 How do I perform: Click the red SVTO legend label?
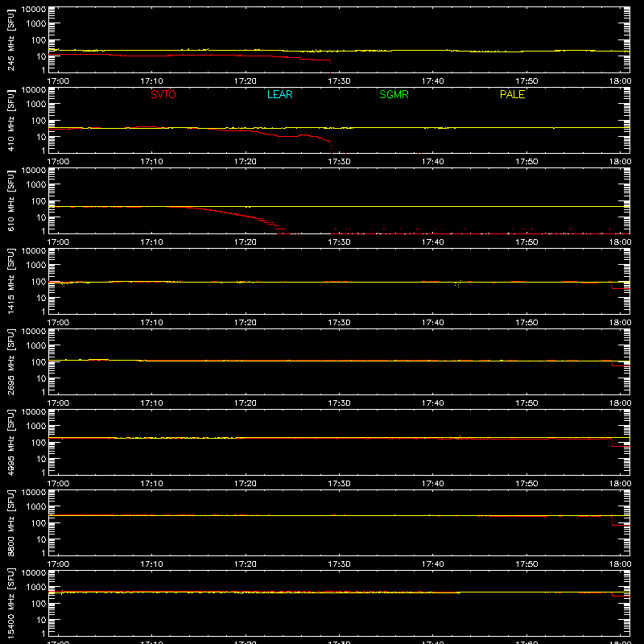click(x=163, y=94)
